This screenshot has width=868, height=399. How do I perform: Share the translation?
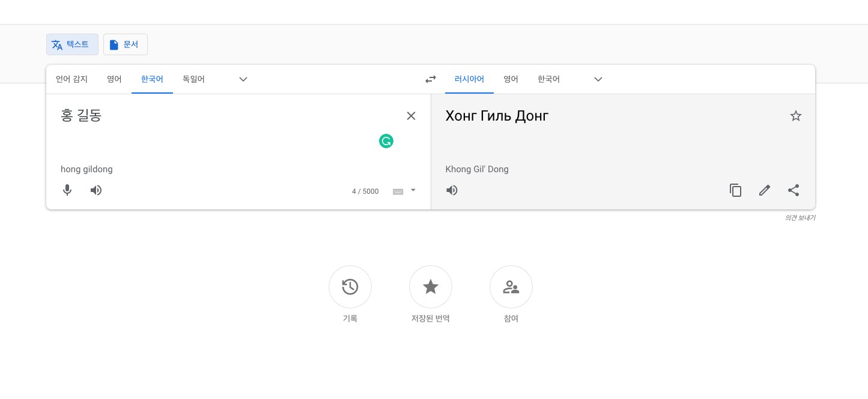[x=794, y=190]
